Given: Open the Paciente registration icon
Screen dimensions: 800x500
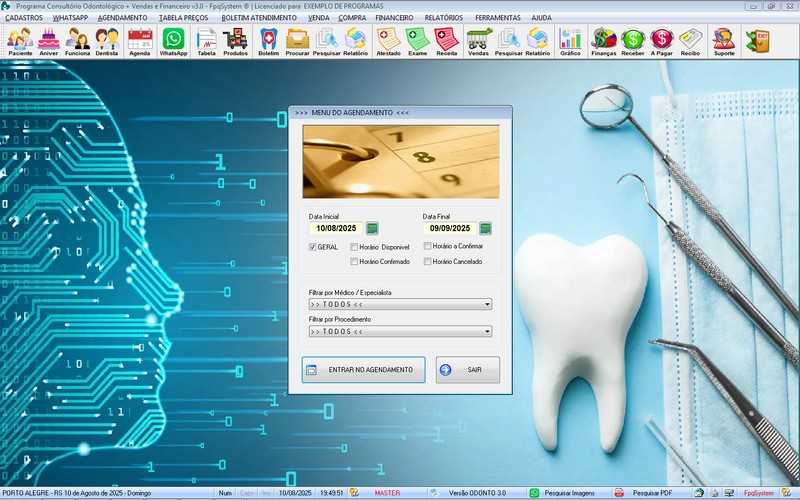Looking at the screenshot, I should [20, 40].
